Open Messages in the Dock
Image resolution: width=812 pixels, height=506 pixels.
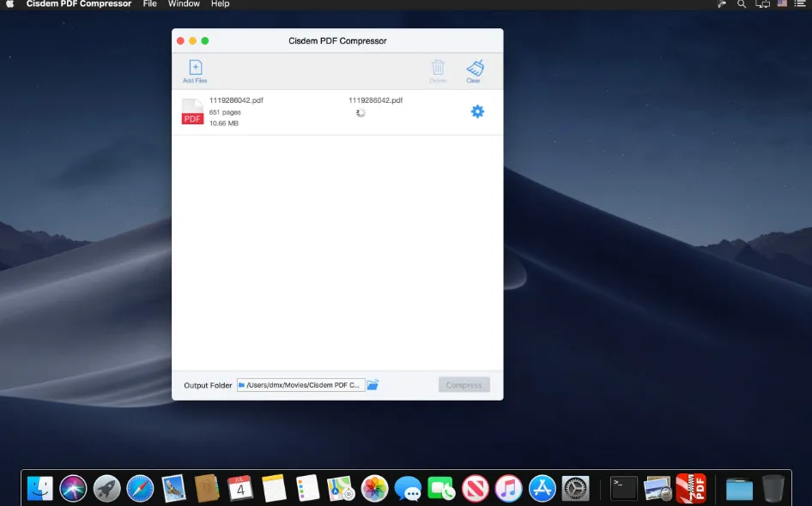(x=408, y=488)
